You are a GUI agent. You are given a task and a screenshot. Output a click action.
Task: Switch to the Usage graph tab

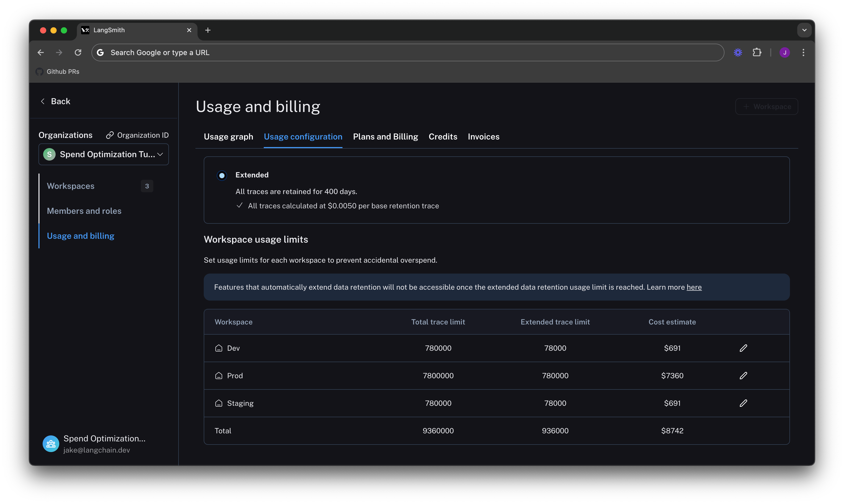pyautogui.click(x=228, y=137)
